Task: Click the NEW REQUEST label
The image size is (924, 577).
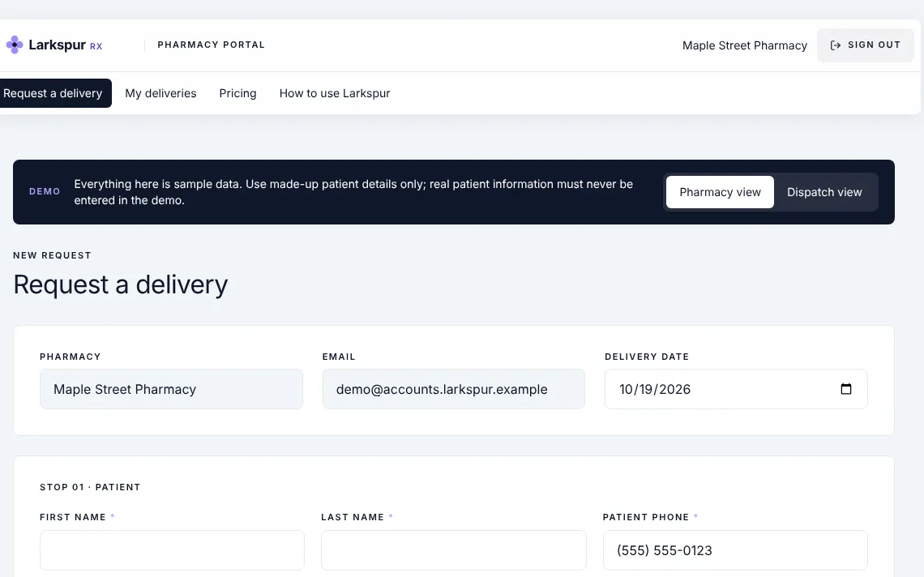Action: [x=52, y=255]
